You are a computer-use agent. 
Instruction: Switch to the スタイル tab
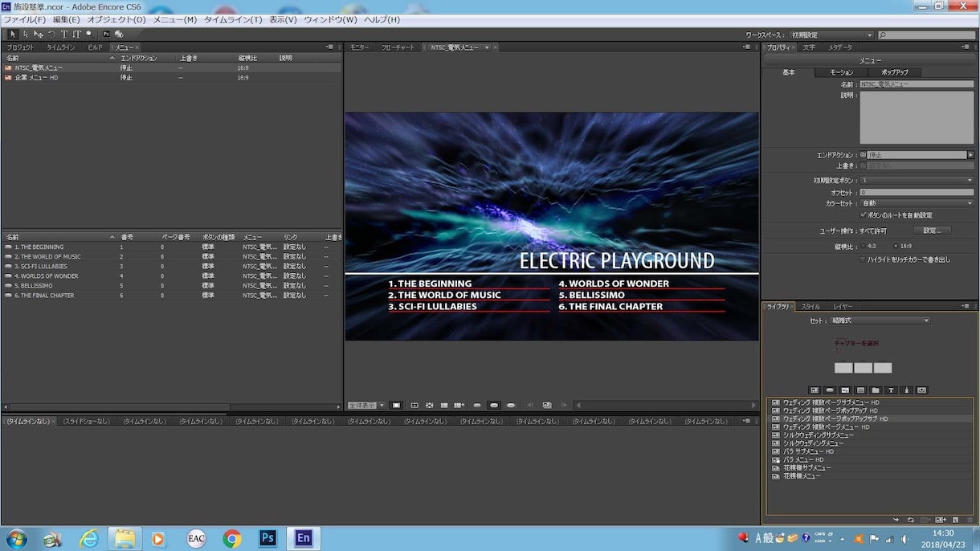(811, 307)
